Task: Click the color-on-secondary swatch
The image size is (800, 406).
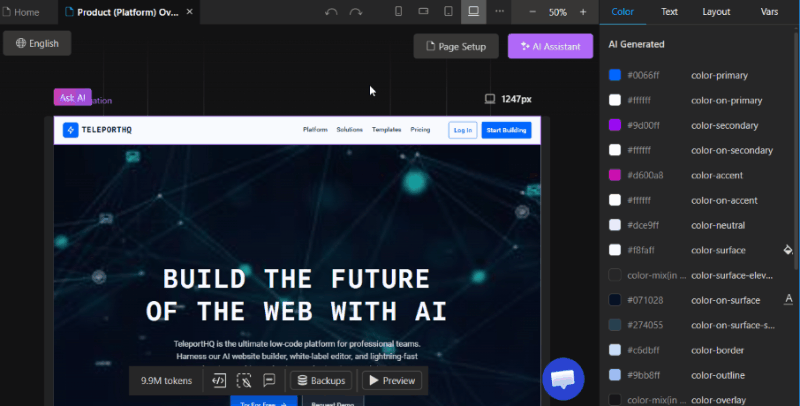Action: [x=615, y=150]
